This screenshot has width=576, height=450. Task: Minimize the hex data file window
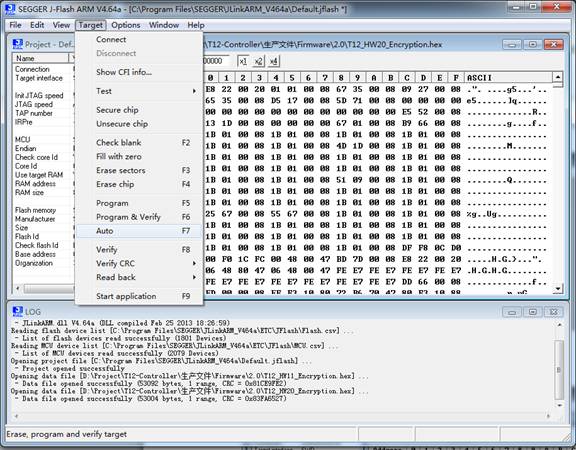[x=512, y=44]
